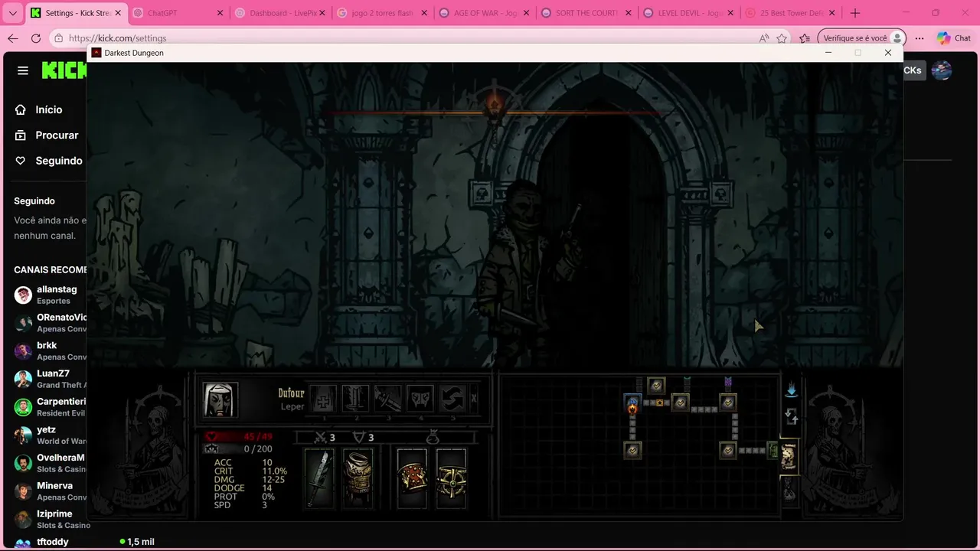Switch to the Dashboard - LivePix tab
Image resolution: width=980 pixels, height=551 pixels.
(x=279, y=13)
